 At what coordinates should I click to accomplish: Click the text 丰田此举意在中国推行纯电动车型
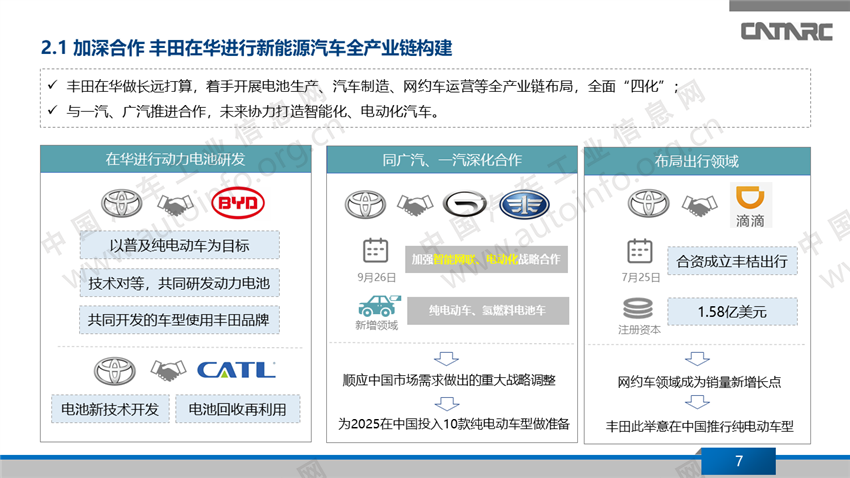point(699,427)
